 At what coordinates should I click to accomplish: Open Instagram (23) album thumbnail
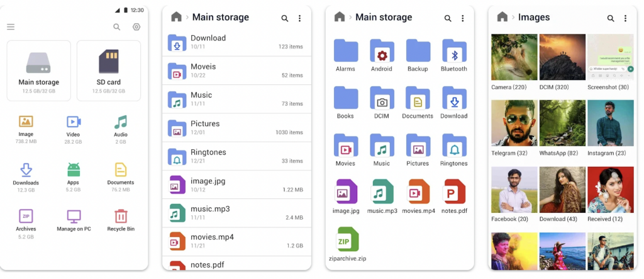(x=610, y=123)
